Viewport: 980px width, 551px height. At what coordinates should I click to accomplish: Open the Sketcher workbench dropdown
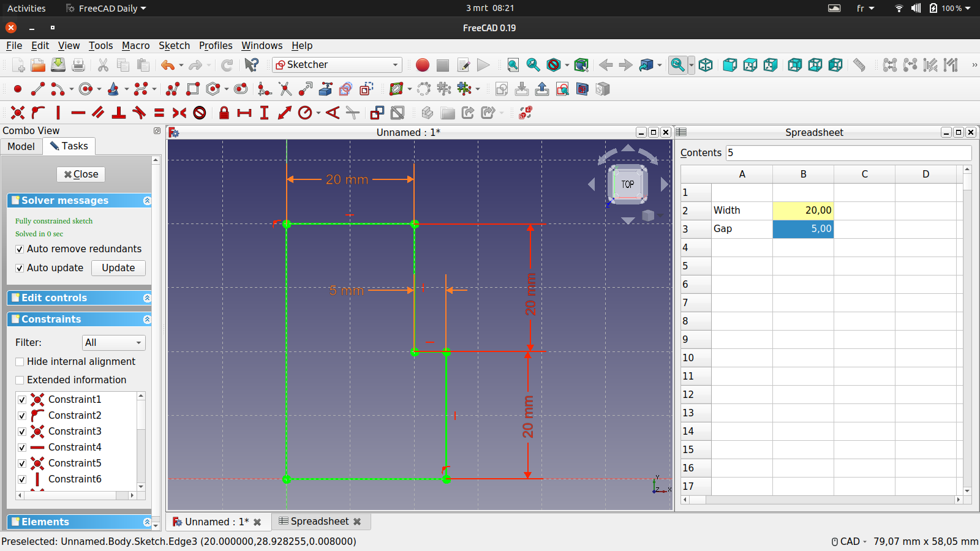[x=337, y=65]
